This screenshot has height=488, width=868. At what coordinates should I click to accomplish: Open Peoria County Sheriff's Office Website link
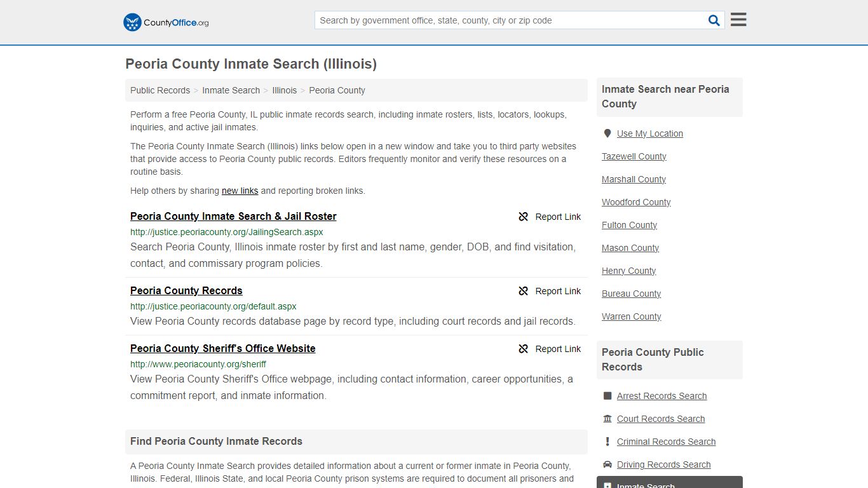(222, 348)
